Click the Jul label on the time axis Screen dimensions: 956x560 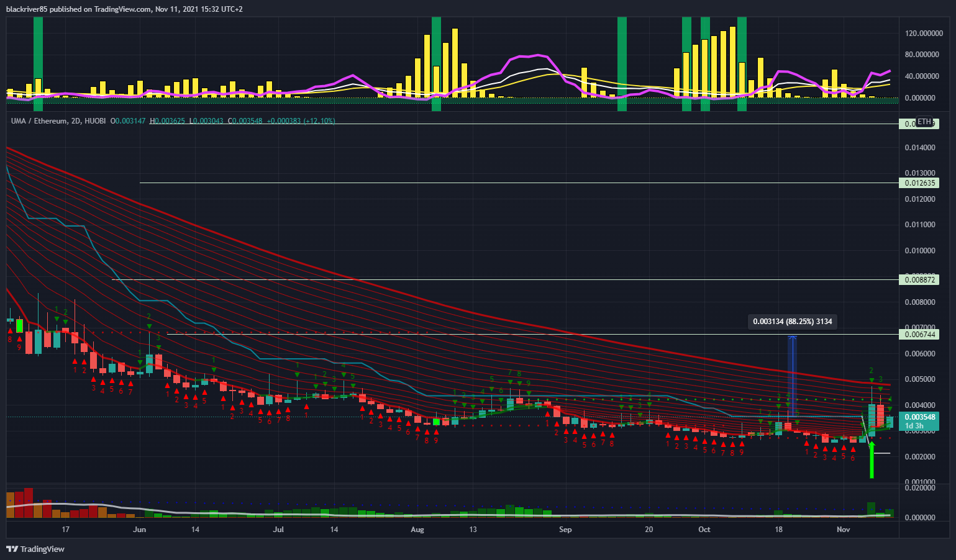pyautogui.click(x=278, y=530)
